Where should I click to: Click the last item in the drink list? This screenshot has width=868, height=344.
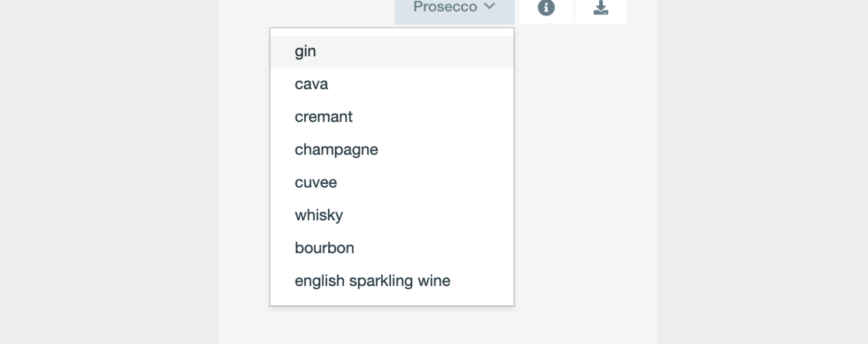click(x=372, y=280)
